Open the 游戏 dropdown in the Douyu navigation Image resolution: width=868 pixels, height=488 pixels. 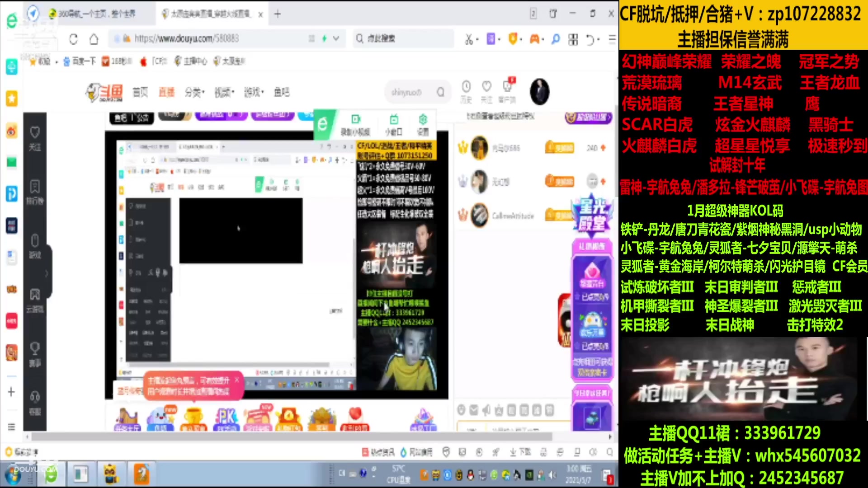[x=254, y=92]
